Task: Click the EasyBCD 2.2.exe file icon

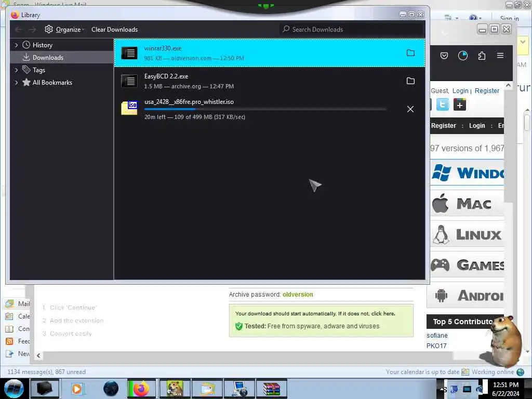Action: (129, 81)
